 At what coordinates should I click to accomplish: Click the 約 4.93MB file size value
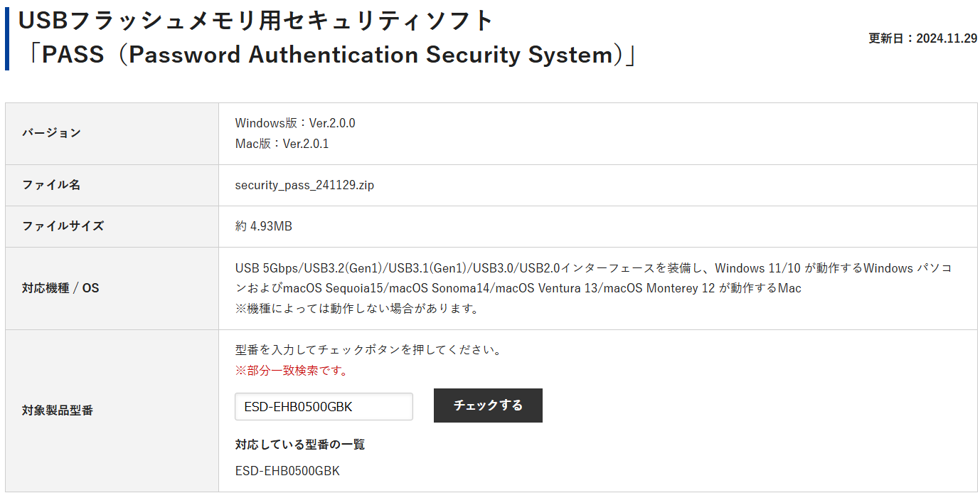coord(263,226)
